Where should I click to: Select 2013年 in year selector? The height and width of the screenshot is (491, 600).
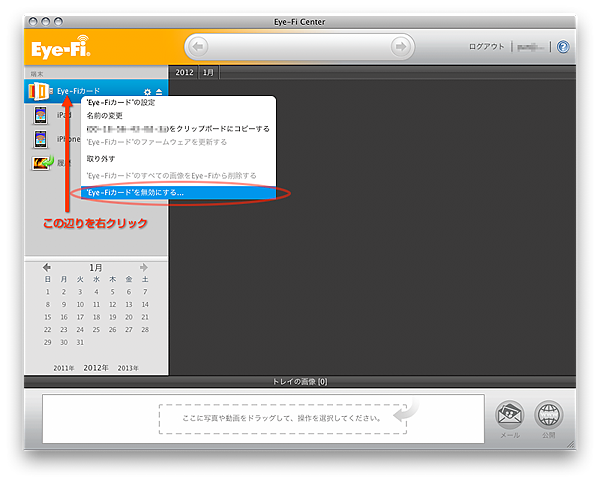(x=128, y=368)
